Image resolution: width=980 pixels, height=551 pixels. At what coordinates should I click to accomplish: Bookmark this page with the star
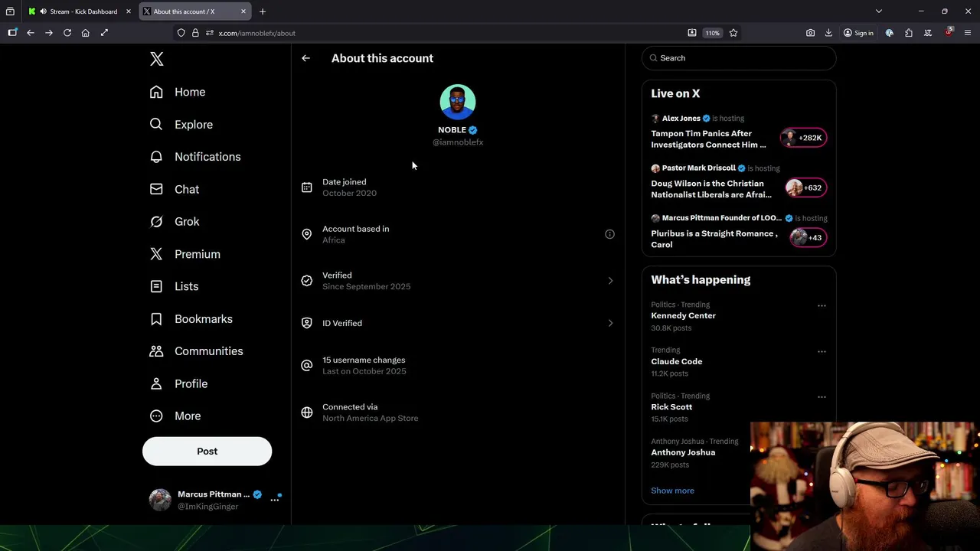tap(733, 33)
